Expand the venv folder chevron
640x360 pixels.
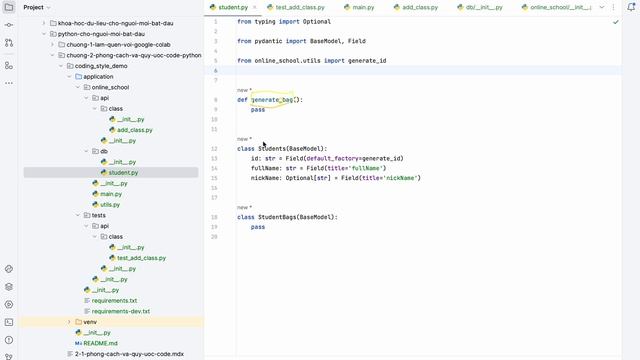point(69,322)
